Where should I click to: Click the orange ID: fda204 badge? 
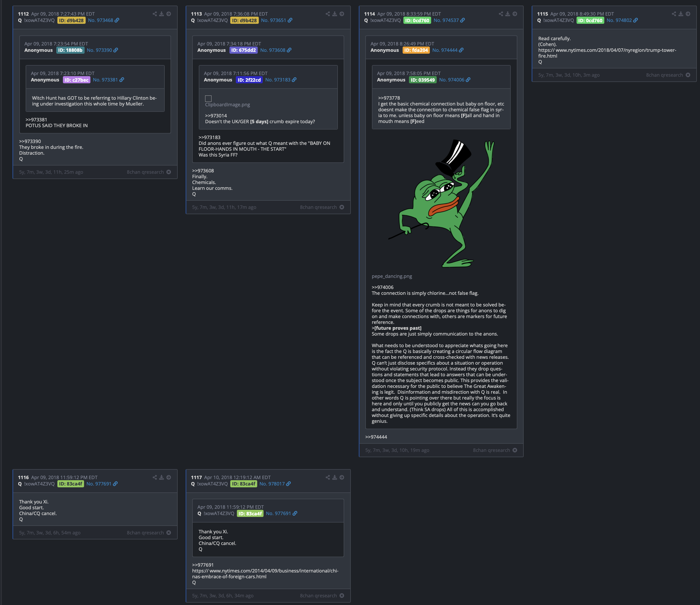416,50
